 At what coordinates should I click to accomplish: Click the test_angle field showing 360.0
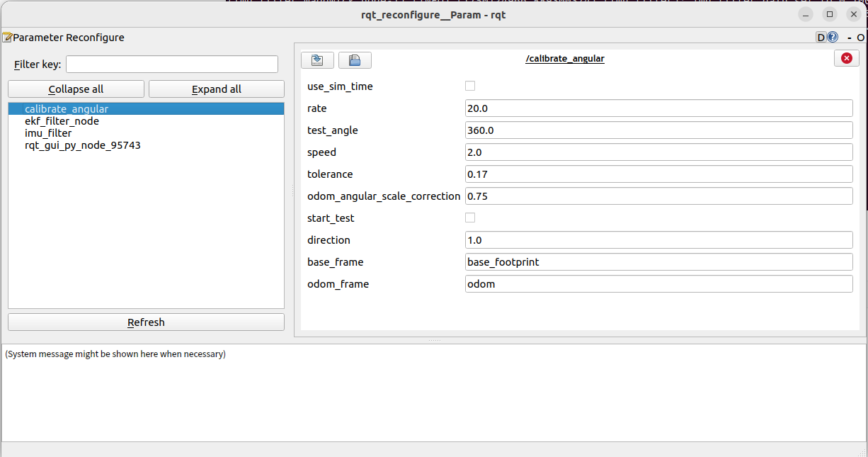(x=658, y=130)
